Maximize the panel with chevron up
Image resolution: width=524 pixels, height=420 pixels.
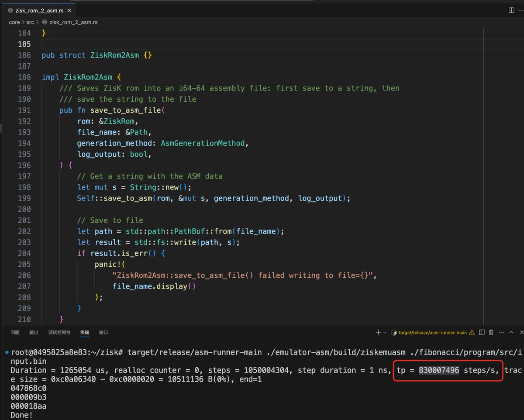coord(510,332)
